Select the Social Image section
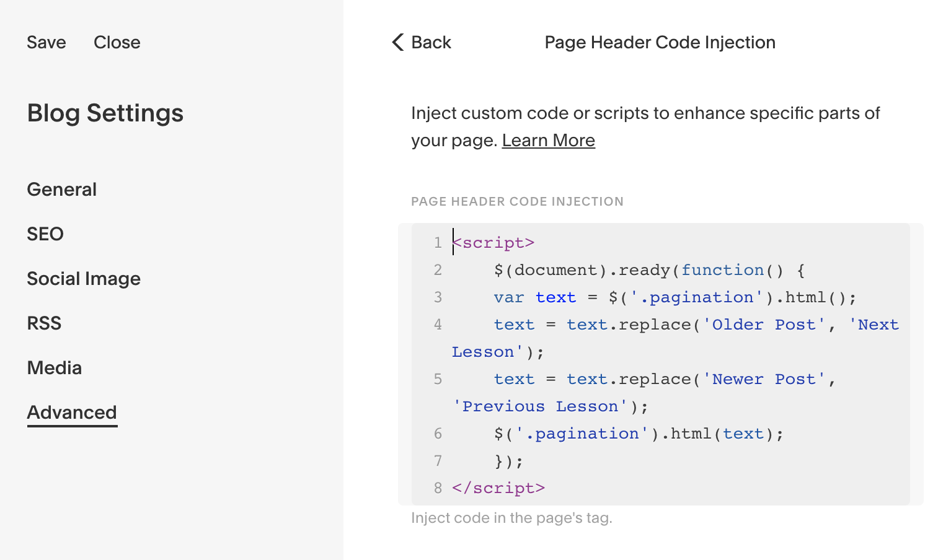 pyautogui.click(x=84, y=279)
